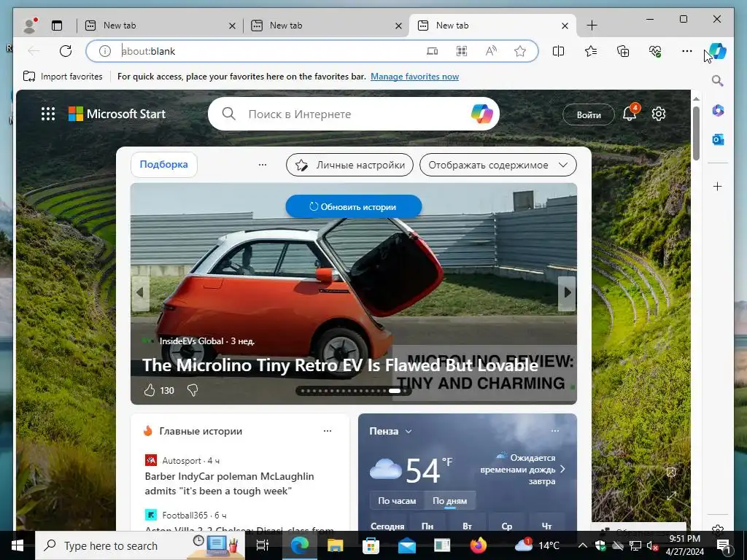Click the Войти sign-in button

tap(589, 114)
